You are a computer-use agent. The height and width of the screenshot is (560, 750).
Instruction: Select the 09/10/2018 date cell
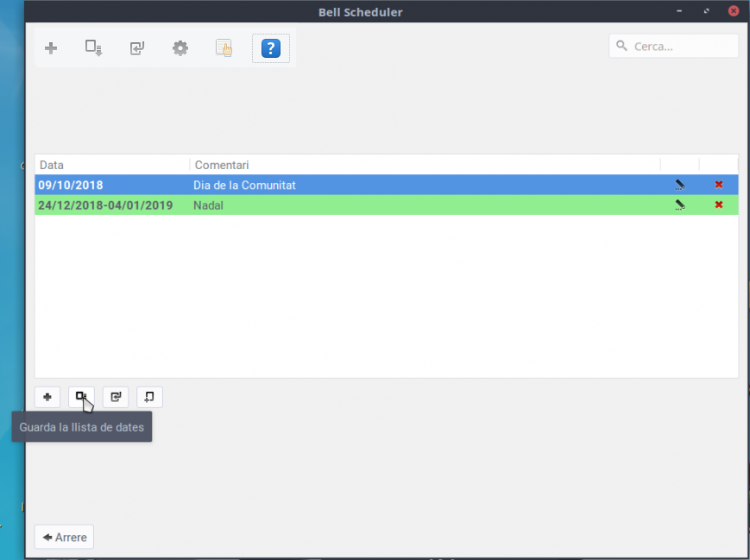[x=70, y=185]
